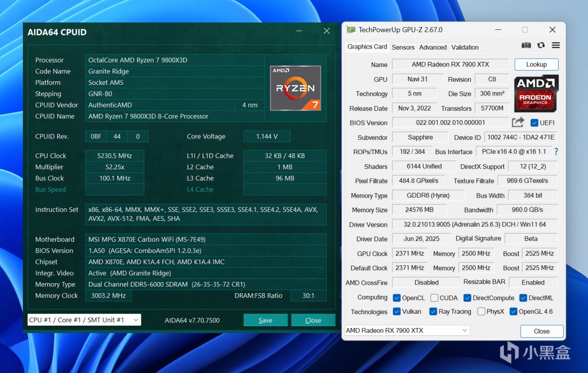The width and height of the screenshot is (588, 373).
Task: Click the DirectX Support field
Action: 533,167
